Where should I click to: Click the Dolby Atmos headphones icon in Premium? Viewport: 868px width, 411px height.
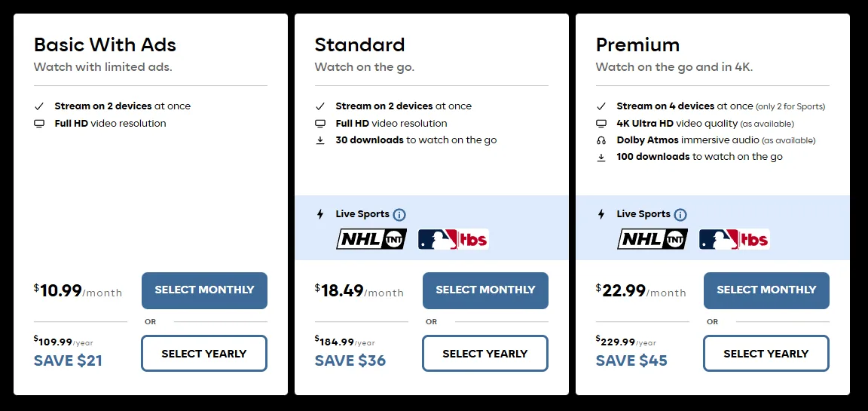(x=601, y=140)
